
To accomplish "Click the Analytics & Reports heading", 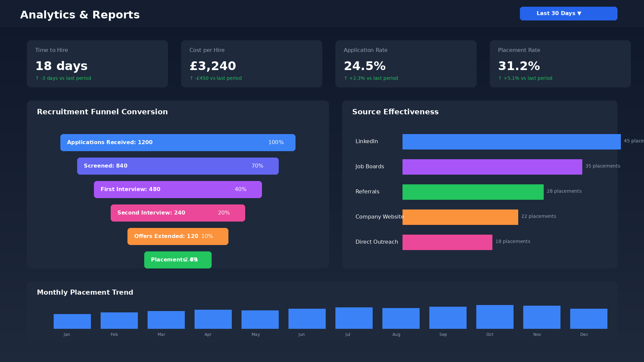I will pyautogui.click(x=80, y=15).
